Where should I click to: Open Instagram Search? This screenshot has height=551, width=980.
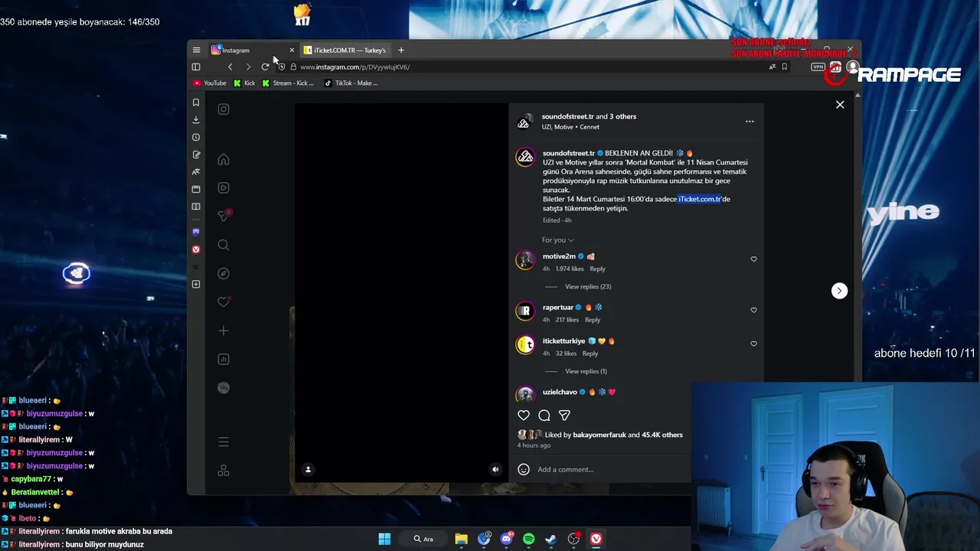tap(224, 245)
